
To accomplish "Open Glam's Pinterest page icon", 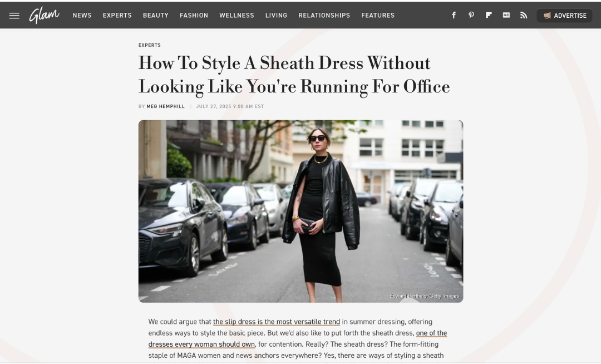I will (x=471, y=16).
